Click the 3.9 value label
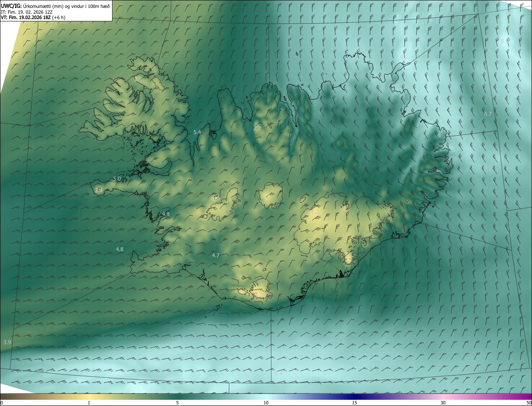This screenshot has width=532, height=406. (7, 342)
